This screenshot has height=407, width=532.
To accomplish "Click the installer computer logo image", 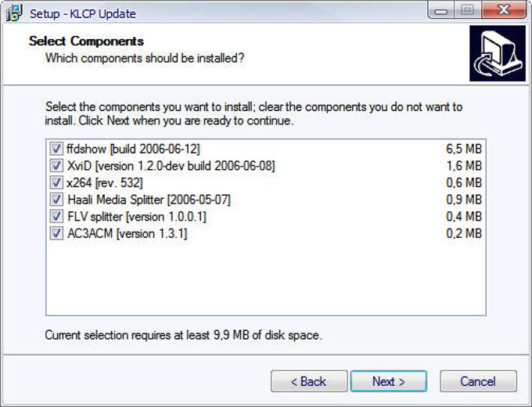I will coord(497,53).
